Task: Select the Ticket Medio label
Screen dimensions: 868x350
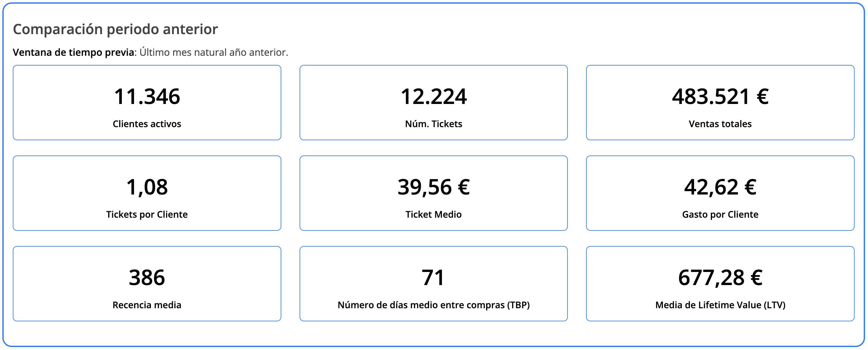Action: pos(433,214)
